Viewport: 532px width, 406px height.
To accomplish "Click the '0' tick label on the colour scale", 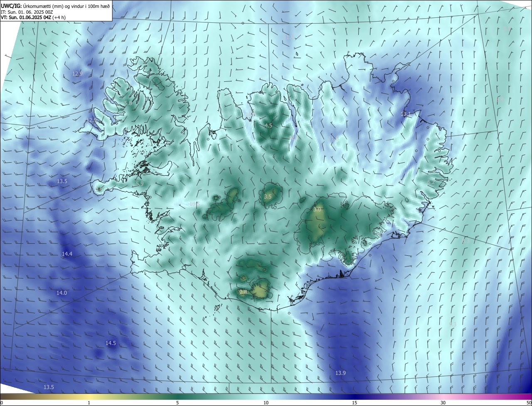I will (2, 403).
